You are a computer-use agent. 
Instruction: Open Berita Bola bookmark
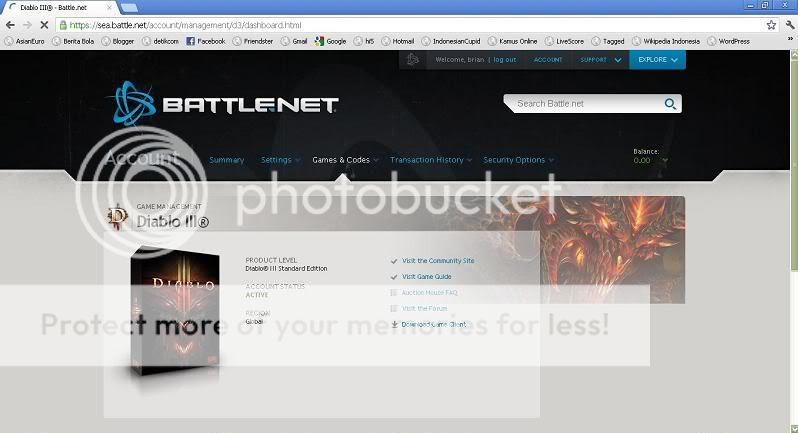coord(73,41)
